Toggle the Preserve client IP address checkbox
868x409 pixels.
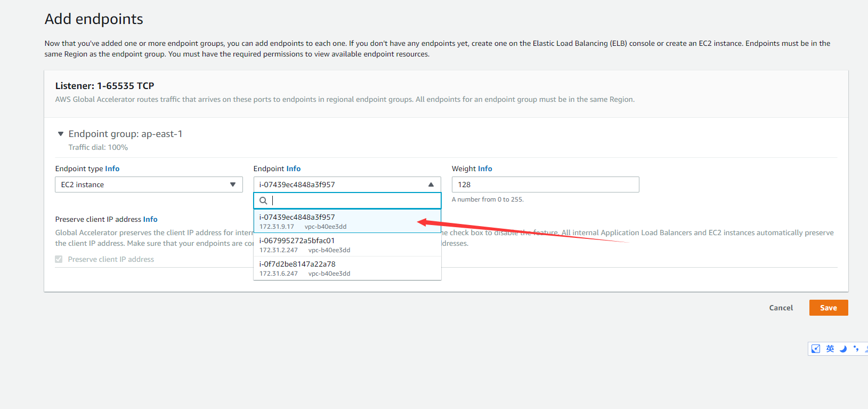point(59,259)
